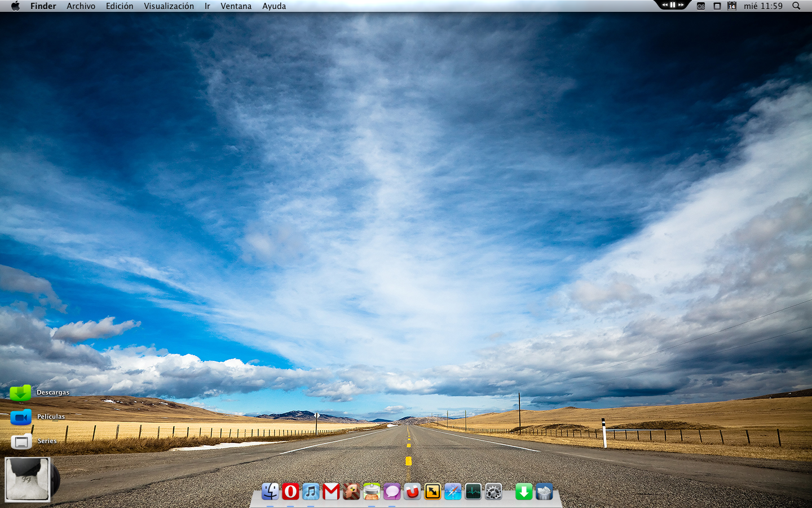Open the yellow diagonal arrows app in Dock
Image resolution: width=812 pixels, height=508 pixels.
point(433,491)
